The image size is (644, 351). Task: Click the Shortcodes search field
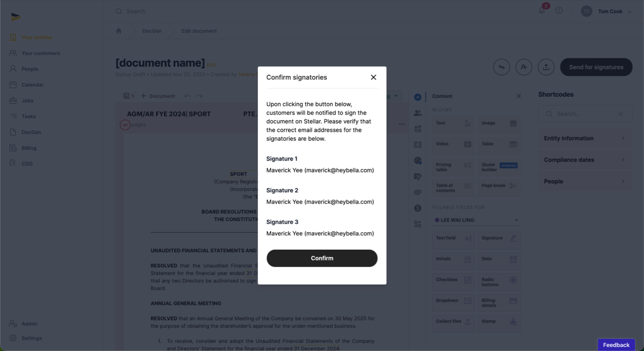[x=585, y=114]
